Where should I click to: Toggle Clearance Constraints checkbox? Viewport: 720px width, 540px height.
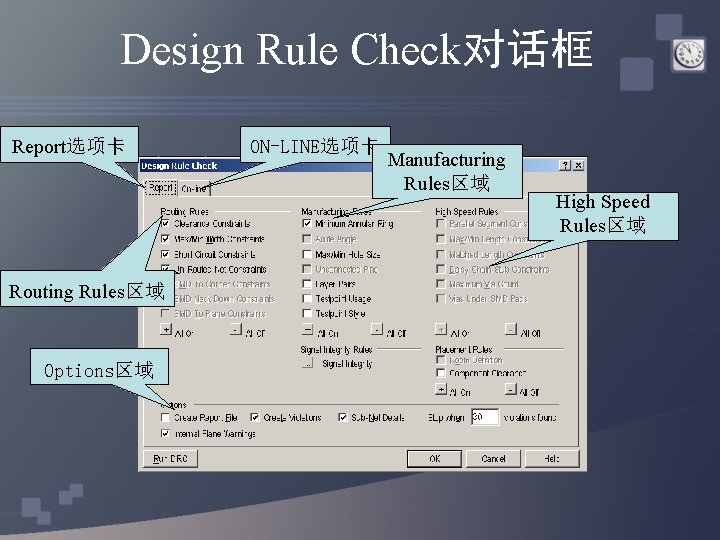165,224
